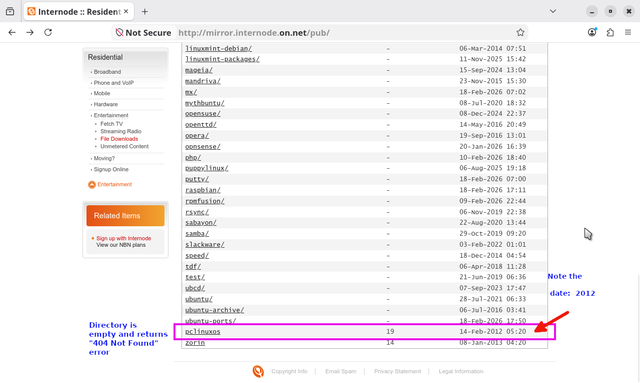Click the Internode logo in footer
This screenshot has width=640, height=383.
258,371
